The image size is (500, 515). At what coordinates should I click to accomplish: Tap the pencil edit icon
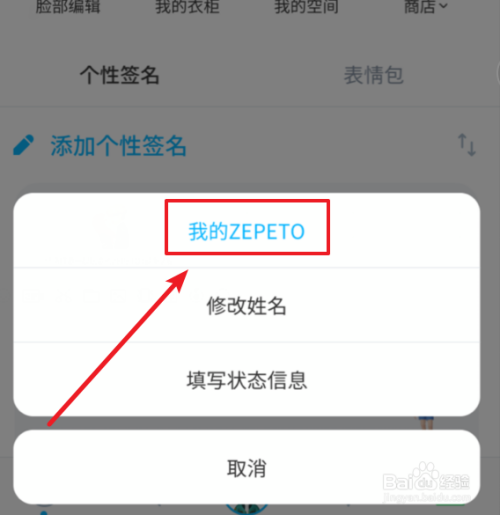(x=23, y=145)
